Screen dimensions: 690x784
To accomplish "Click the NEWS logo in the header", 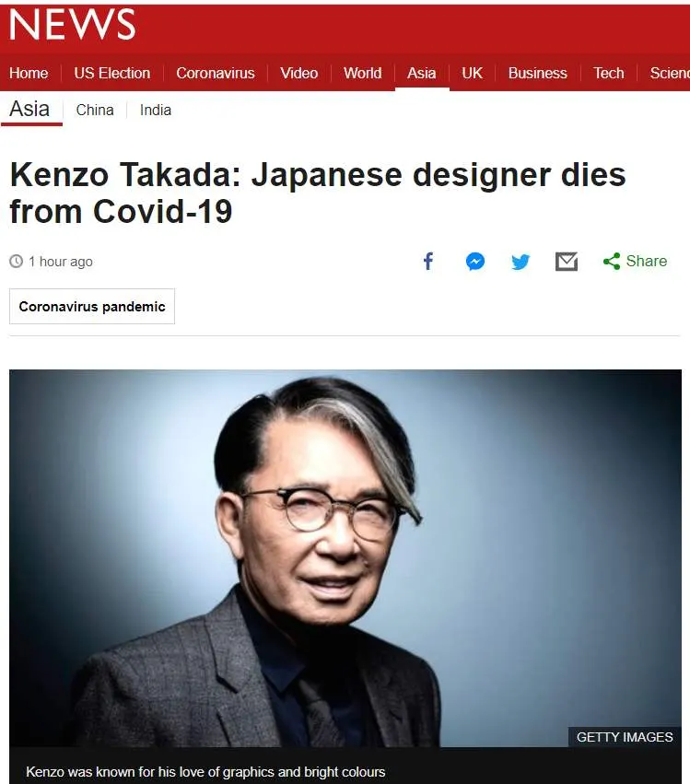I will pyautogui.click(x=72, y=24).
